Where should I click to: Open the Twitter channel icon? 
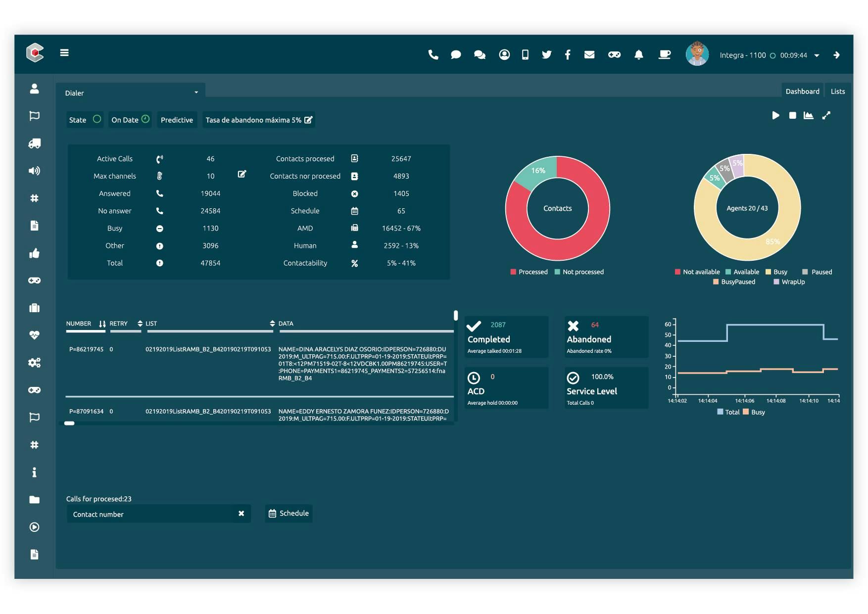coord(546,54)
